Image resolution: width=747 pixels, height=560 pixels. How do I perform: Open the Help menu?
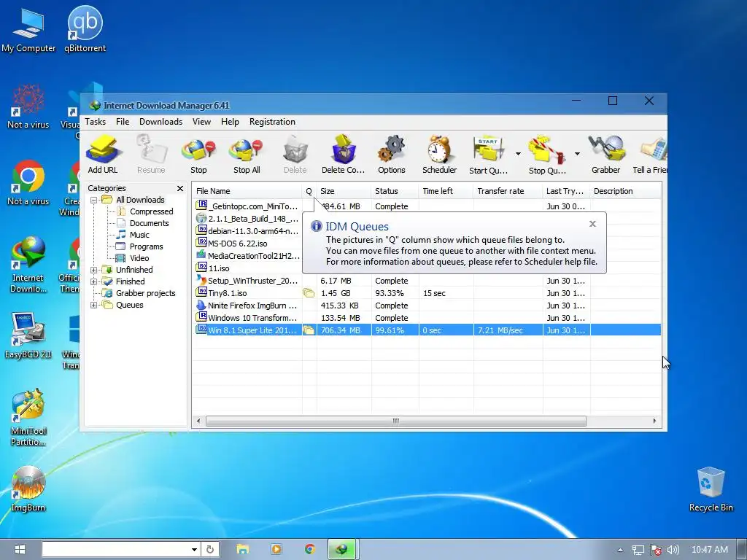(230, 122)
